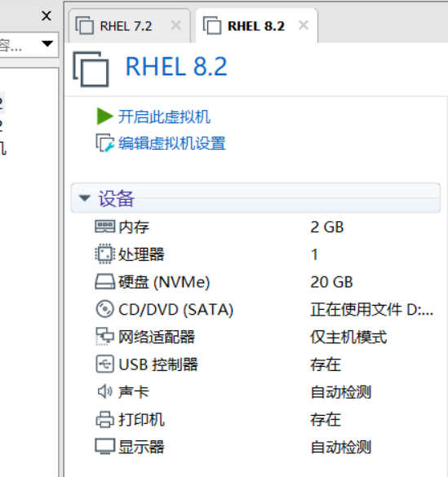
Task: Open the library search dropdown arrow
Action: [x=47, y=43]
